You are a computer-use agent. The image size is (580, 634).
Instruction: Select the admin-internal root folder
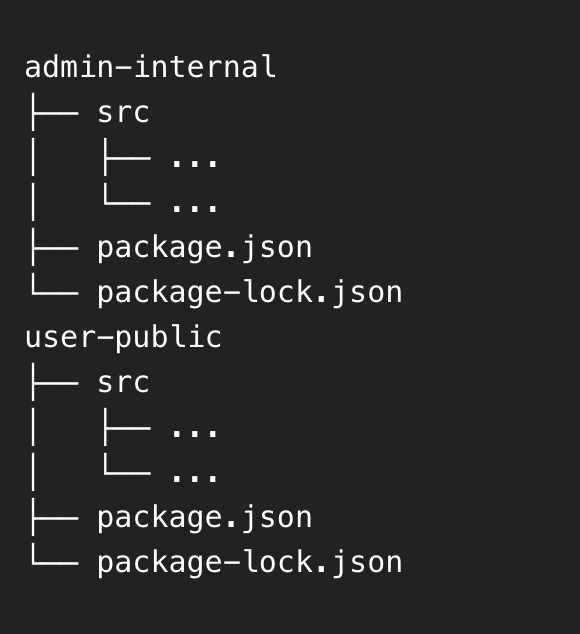[150, 67]
